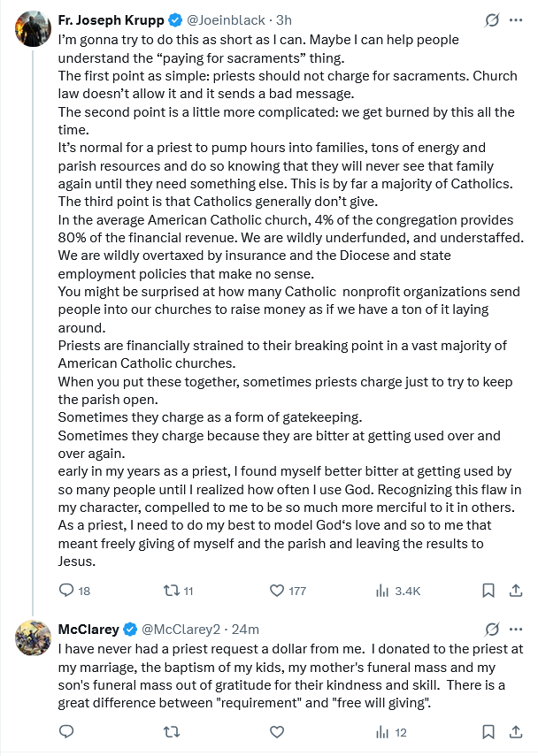
Task: Like McClarey's post
Action: [x=276, y=731]
